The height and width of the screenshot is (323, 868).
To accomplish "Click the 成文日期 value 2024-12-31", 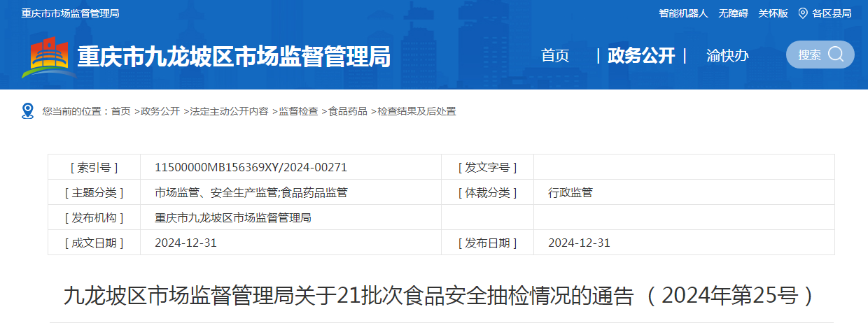I will 185,243.
